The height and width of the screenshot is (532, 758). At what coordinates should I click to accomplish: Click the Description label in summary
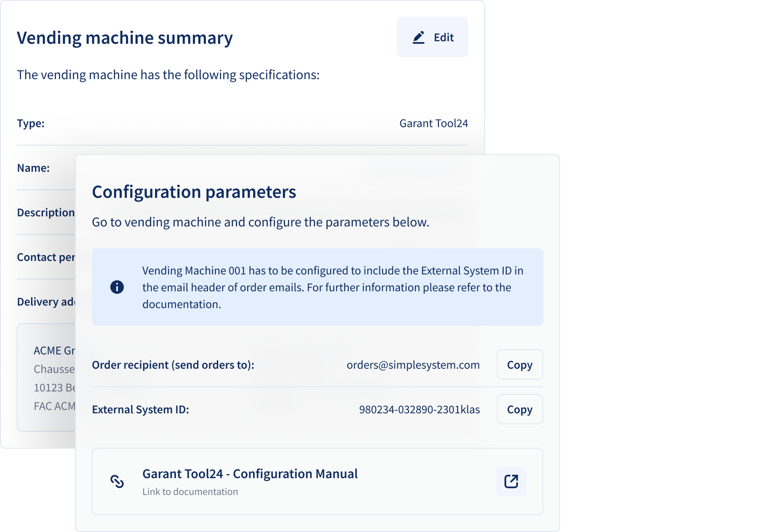pos(46,213)
